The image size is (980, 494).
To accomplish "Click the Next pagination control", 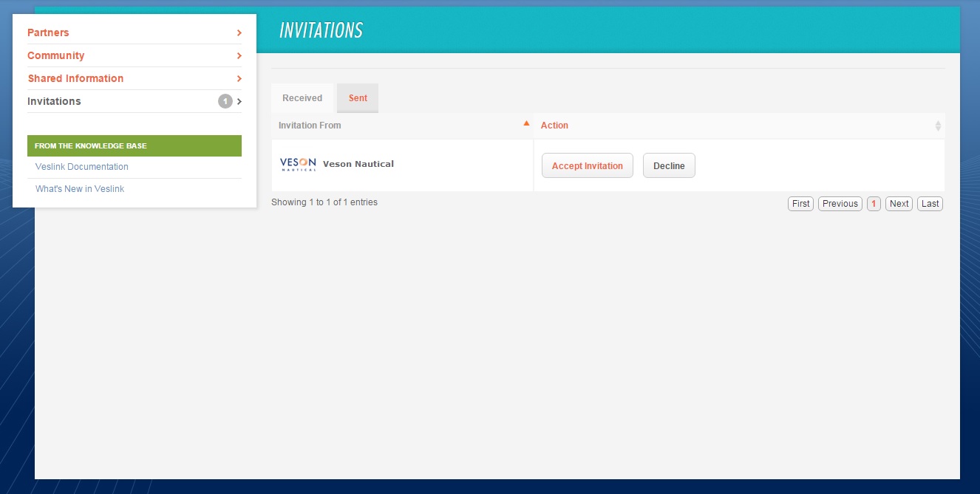I will click(899, 203).
